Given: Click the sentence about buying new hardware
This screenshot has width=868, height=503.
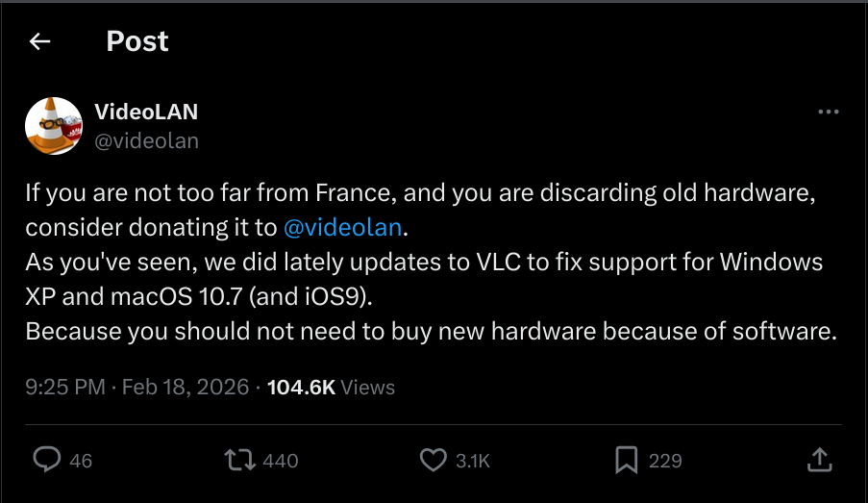Looking at the screenshot, I should (x=432, y=332).
